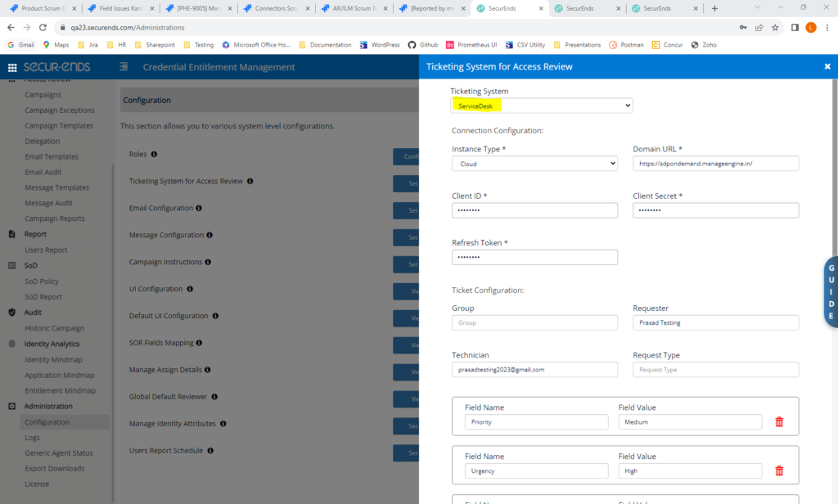Click info icon next to Default UI Configuration
838x504 pixels.
pos(215,316)
